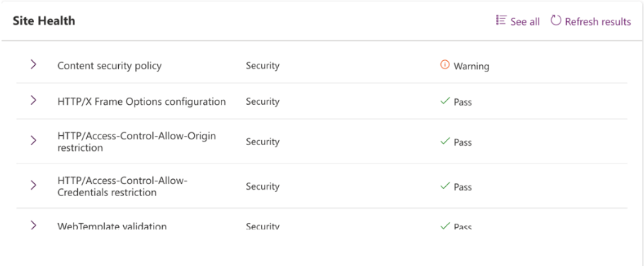Select the HTTP/X Frame Options configuration name
This screenshot has height=269, width=644.
click(x=142, y=101)
